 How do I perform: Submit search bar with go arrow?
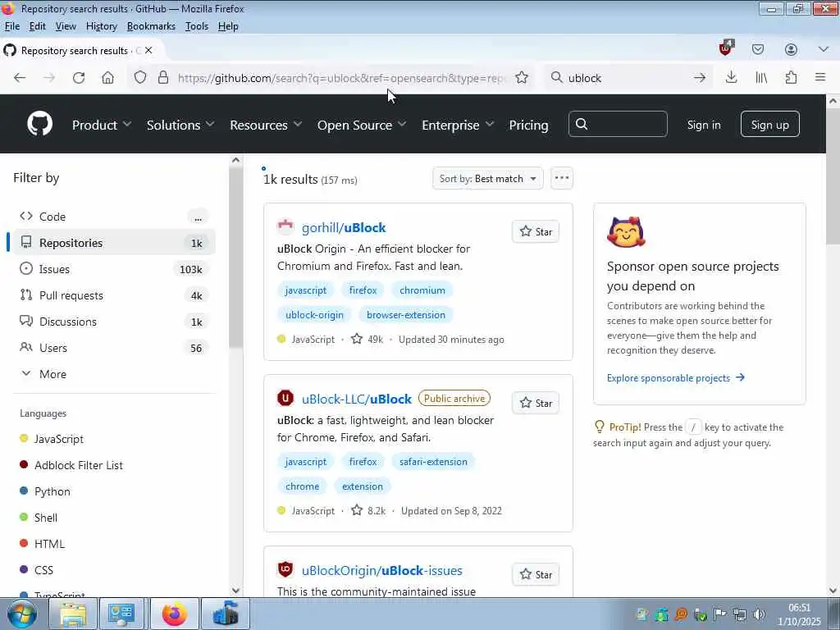(699, 78)
